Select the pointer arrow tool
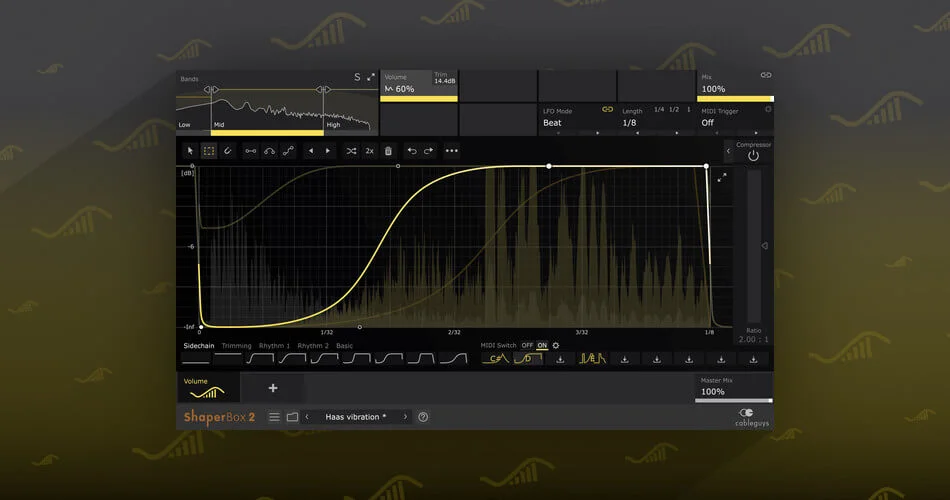Screen dimensions: 950x500 coord(190,151)
